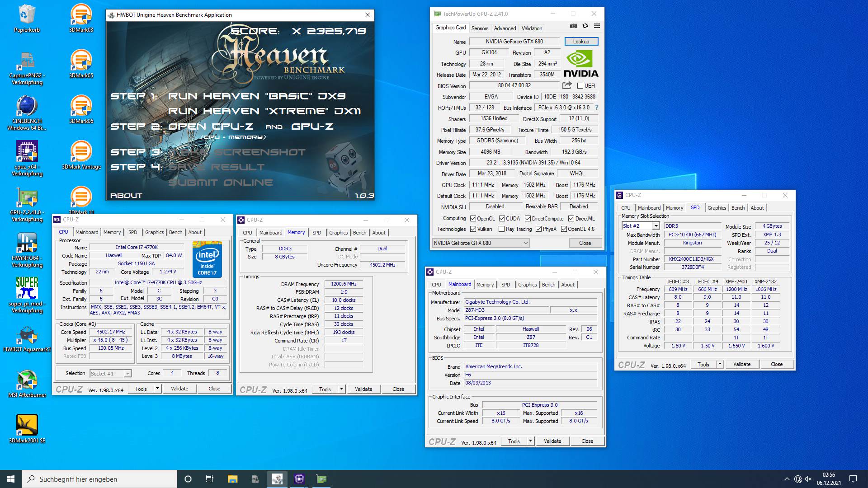Image resolution: width=868 pixels, height=488 pixels.
Task: Toggle the DirectCompute checkbox
Action: (x=528, y=219)
